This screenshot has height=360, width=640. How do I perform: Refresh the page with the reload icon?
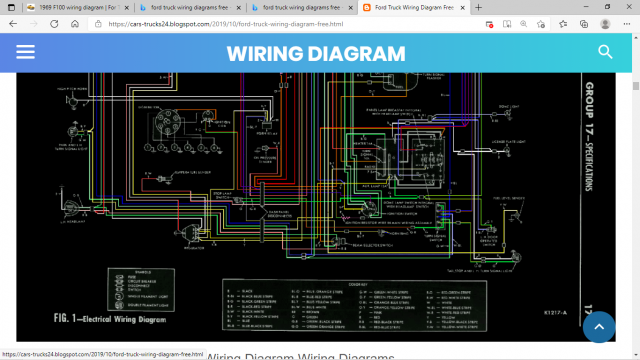click(54, 24)
